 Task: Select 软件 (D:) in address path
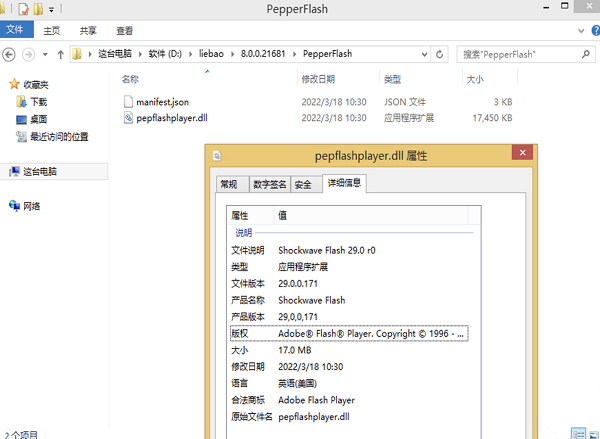(x=165, y=54)
